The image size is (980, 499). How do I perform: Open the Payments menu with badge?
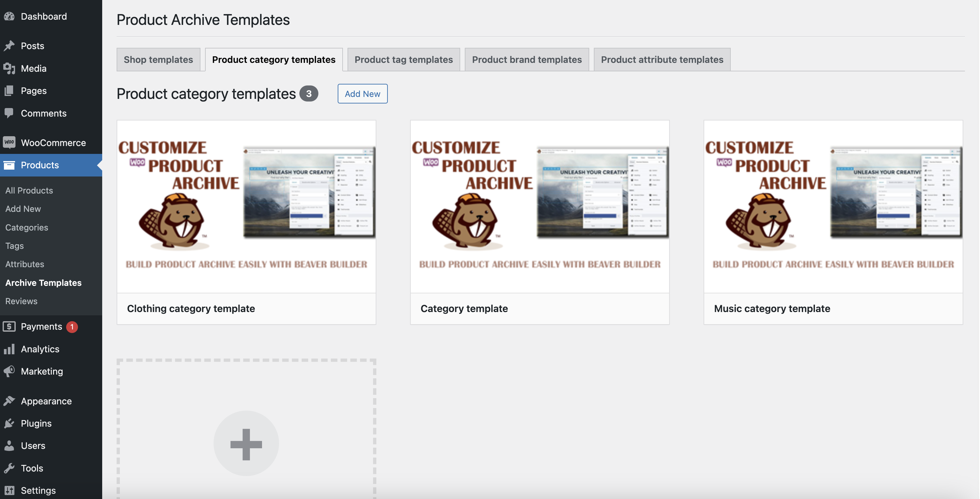tap(41, 326)
